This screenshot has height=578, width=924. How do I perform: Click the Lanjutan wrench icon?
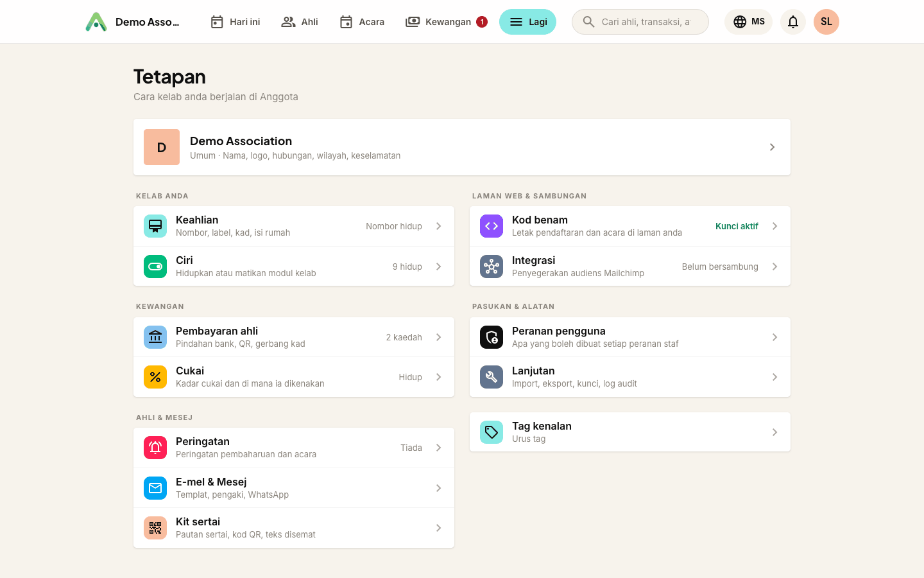pyautogui.click(x=492, y=377)
